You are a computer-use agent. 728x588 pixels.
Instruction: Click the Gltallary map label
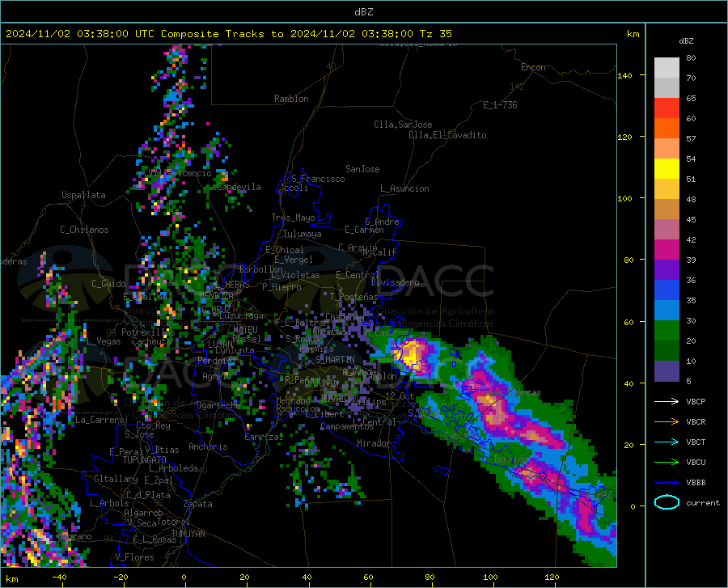pyautogui.click(x=116, y=479)
